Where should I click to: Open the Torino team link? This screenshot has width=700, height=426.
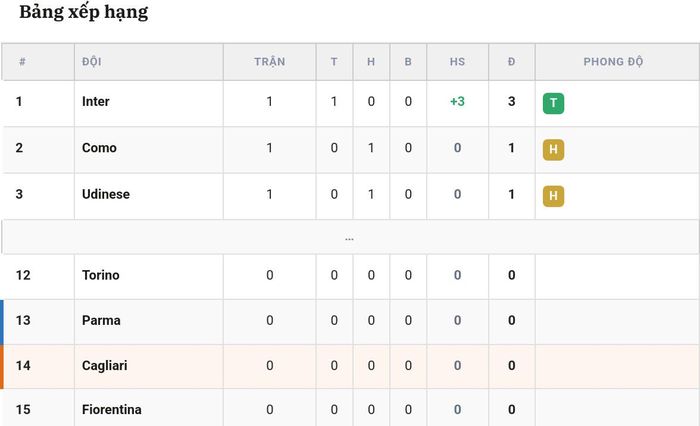[x=100, y=275]
